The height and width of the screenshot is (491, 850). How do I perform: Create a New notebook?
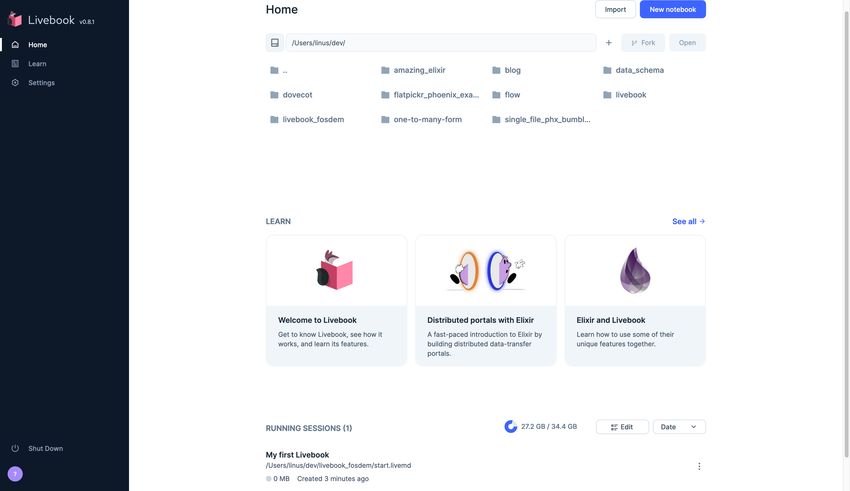point(673,9)
